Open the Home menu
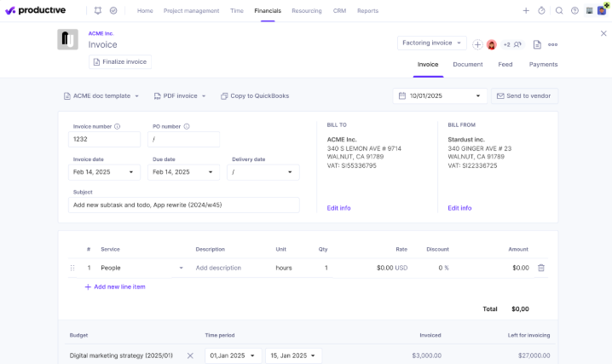The width and height of the screenshot is (612, 364). pyautogui.click(x=145, y=11)
